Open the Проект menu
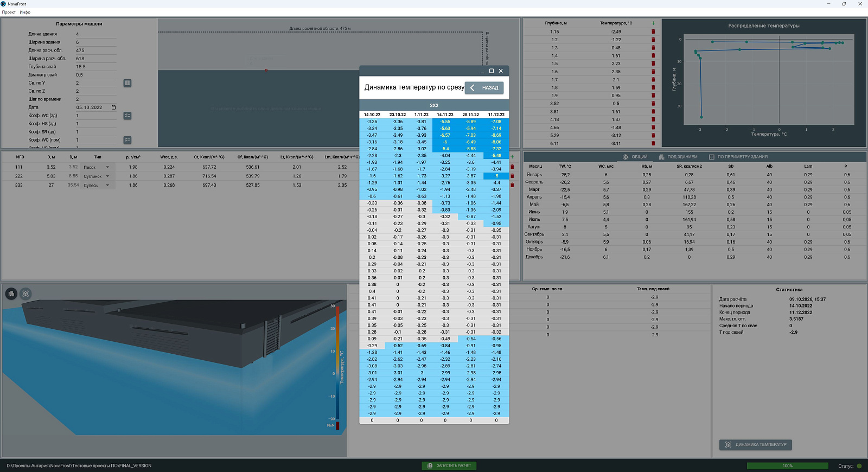868x472 pixels. (9, 12)
